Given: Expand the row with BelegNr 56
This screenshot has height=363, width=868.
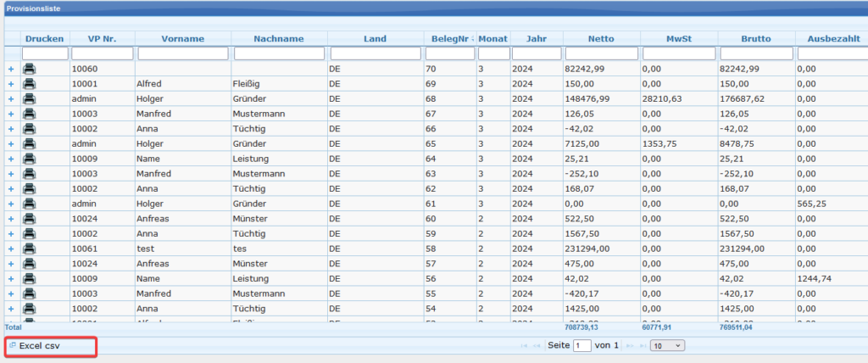Looking at the screenshot, I should [x=11, y=278].
